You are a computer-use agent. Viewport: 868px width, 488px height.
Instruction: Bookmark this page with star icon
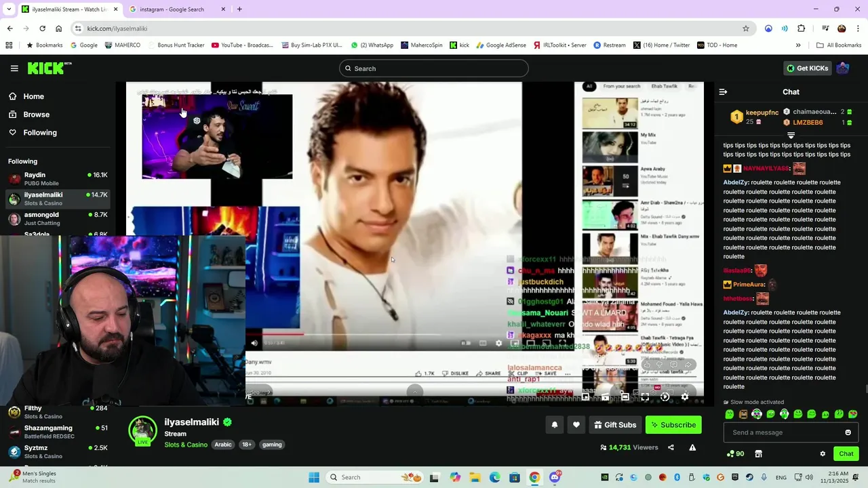pyautogui.click(x=746, y=28)
